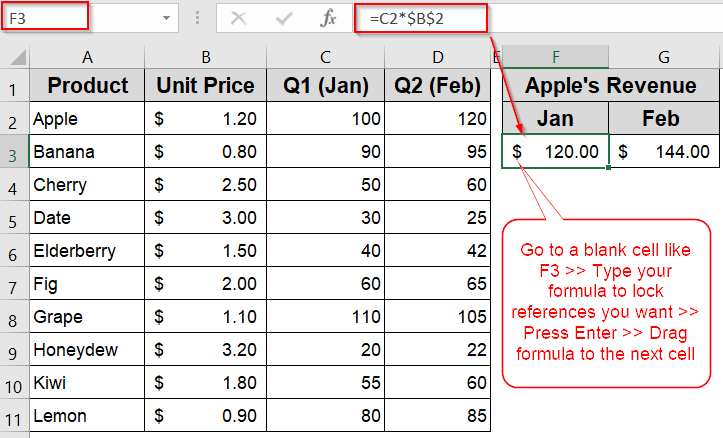Select column D header
The image size is (723, 438).
click(438, 57)
